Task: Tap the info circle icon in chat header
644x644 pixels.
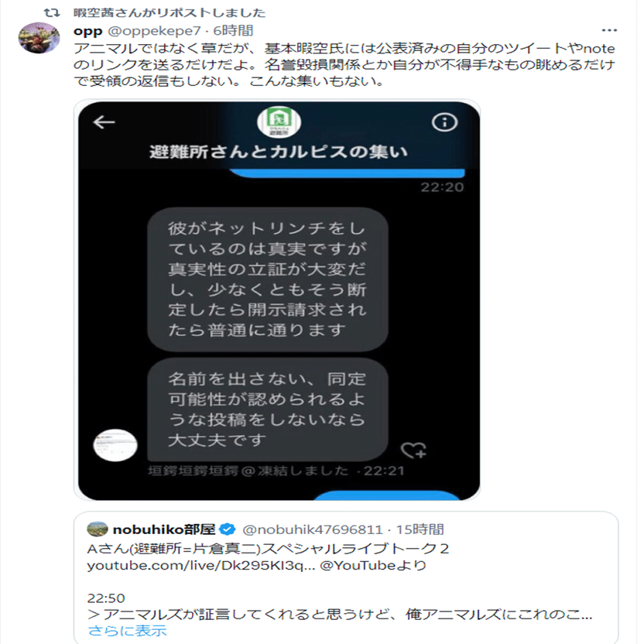Action: coord(444,122)
